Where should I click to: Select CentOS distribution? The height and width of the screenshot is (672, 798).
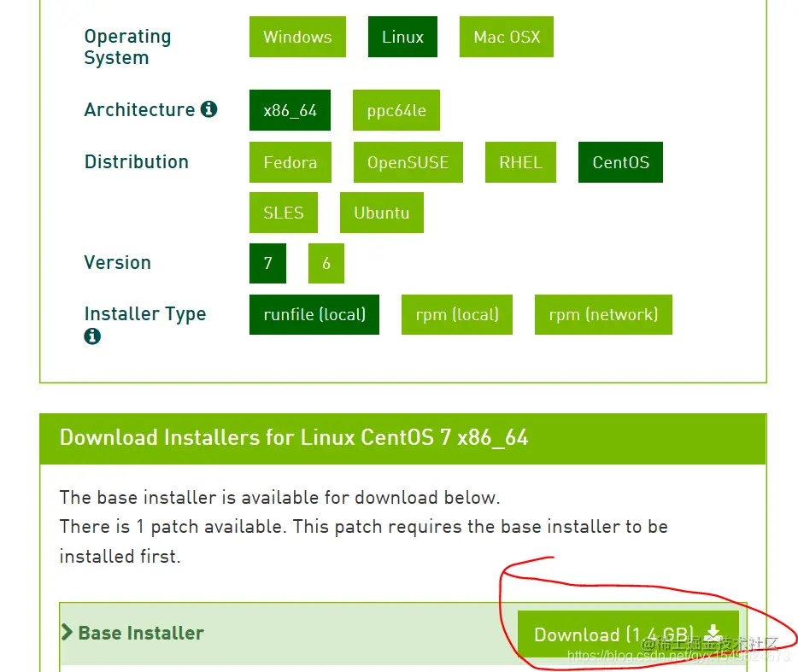(620, 162)
